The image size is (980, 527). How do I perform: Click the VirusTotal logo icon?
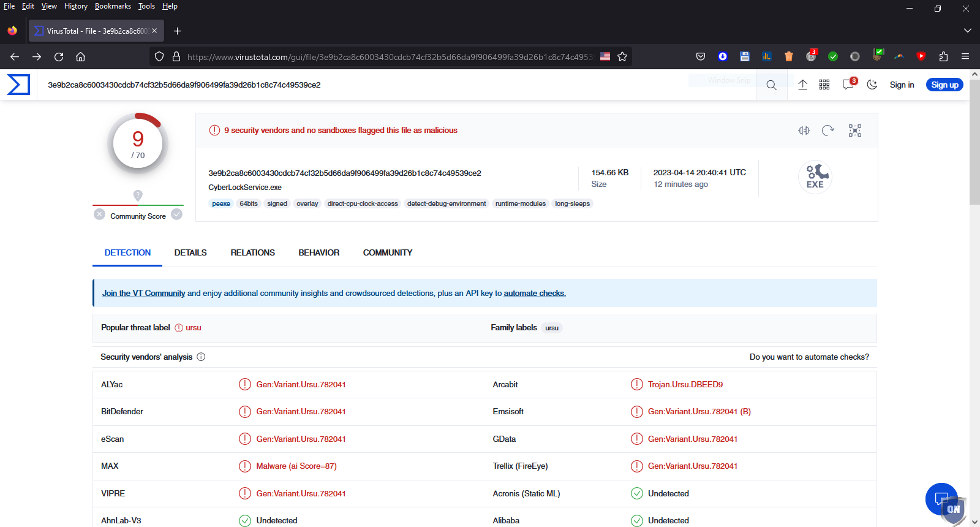pos(18,85)
